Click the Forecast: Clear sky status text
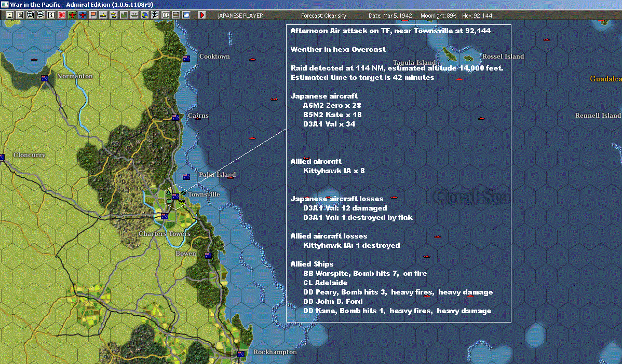 [x=323, y=16]
